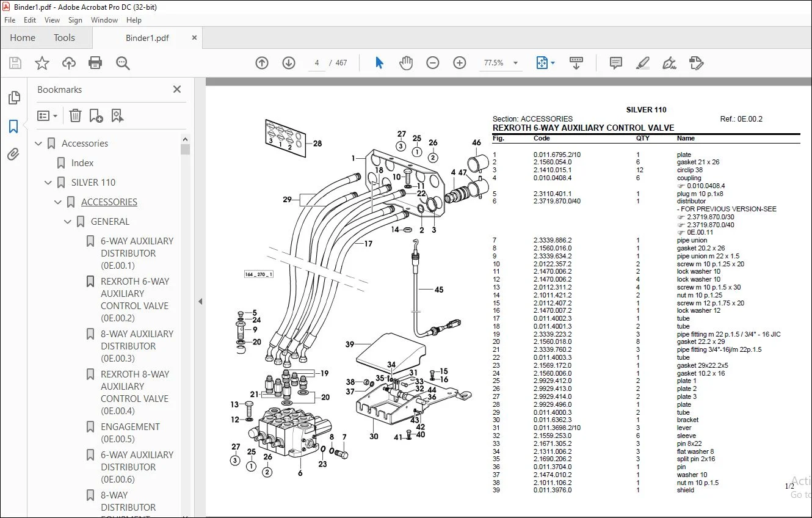Close the Binder1.pdf tab
Screen dimensions: 812x518
[195, 37]
